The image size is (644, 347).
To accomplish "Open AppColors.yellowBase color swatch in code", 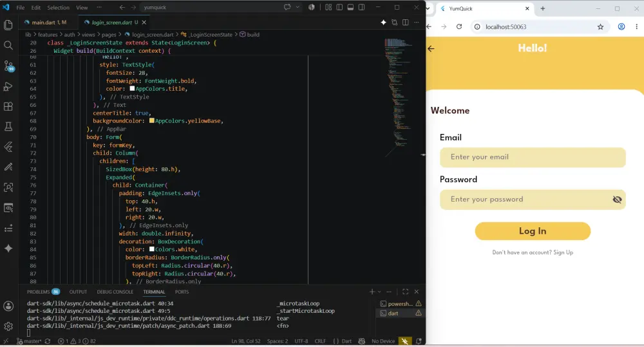I will (x=151, y=121).
